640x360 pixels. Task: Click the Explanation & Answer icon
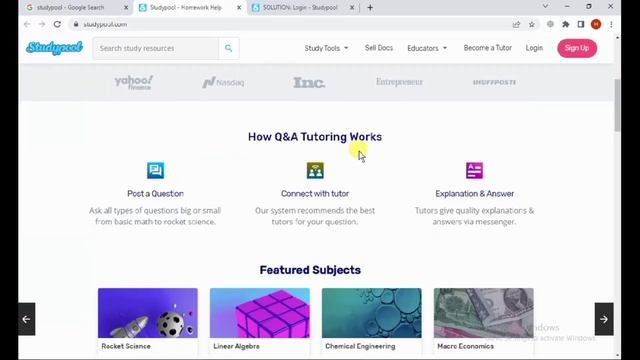474,170
